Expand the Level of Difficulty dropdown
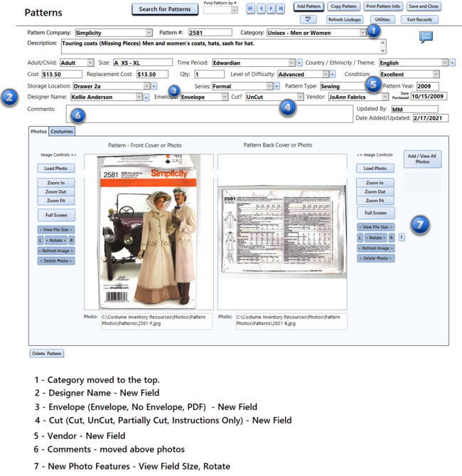The width and height of the screenshot is (462, 476). click(x=326, y=75)
